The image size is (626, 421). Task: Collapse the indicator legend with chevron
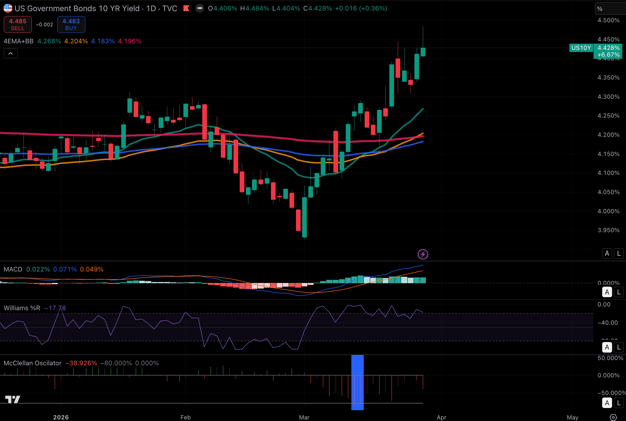[10, 53]
